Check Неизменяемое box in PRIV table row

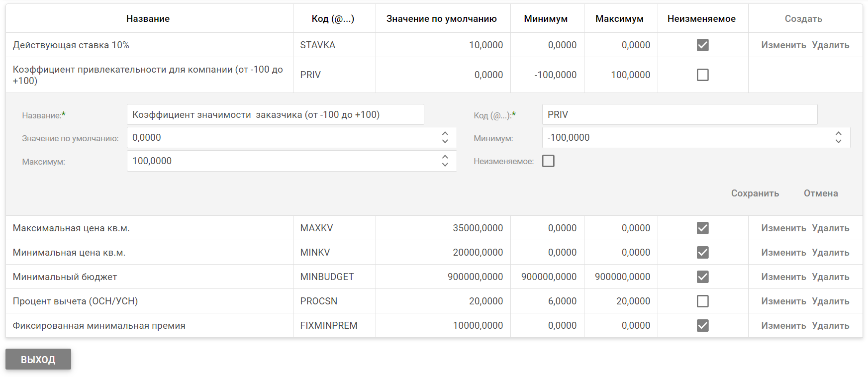(x=702, y=75)
